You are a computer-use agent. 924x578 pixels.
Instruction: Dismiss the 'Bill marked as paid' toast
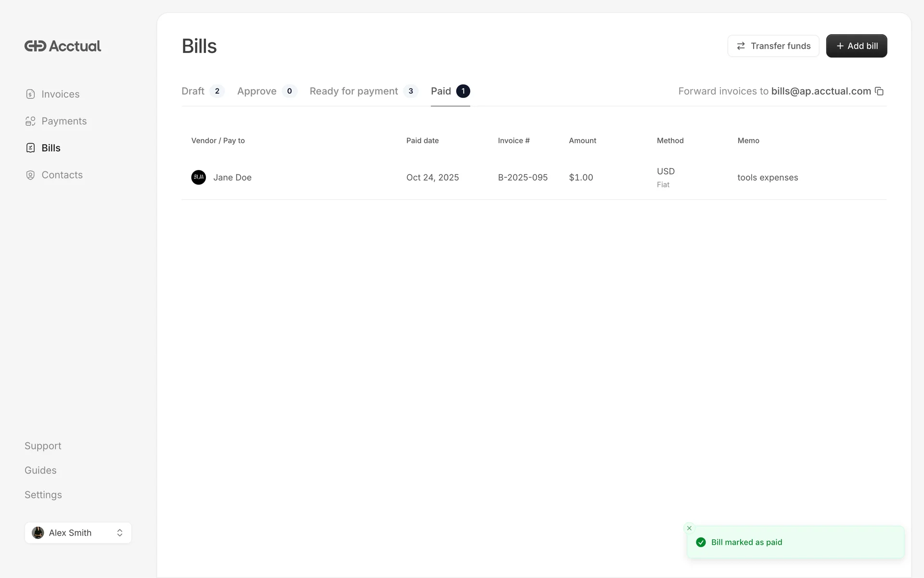(689, 528)
